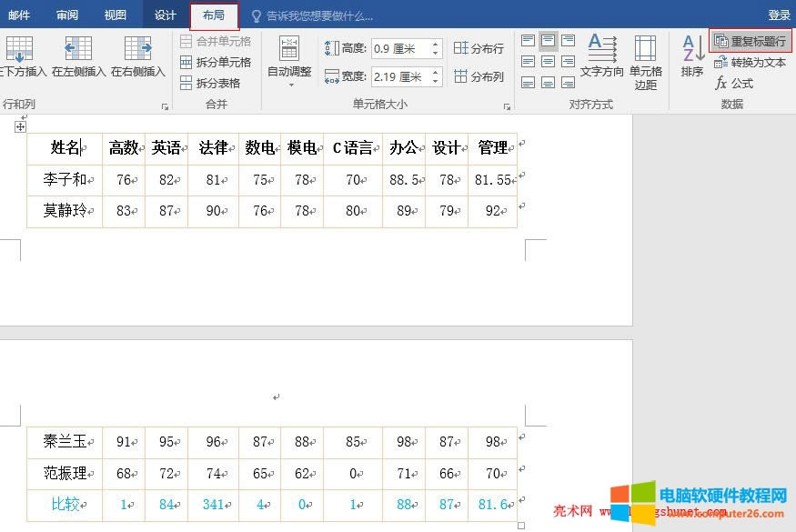This screenshot has width=796, height=532.
Task: Click 分布列 to distribute columns evenly
Action: click(x=479, y=74)
